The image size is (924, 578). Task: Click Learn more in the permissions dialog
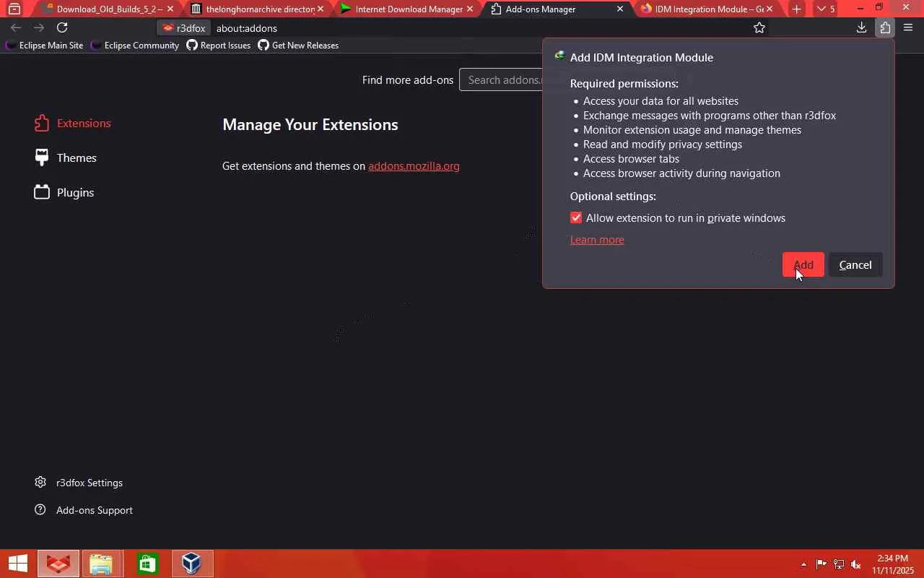[597, 240]
